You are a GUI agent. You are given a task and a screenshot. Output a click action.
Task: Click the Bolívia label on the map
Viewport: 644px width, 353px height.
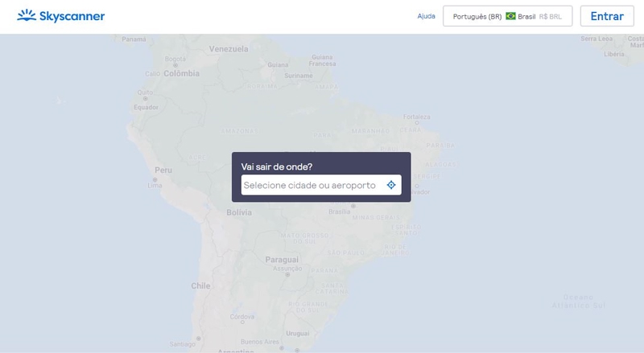point(239,212)
